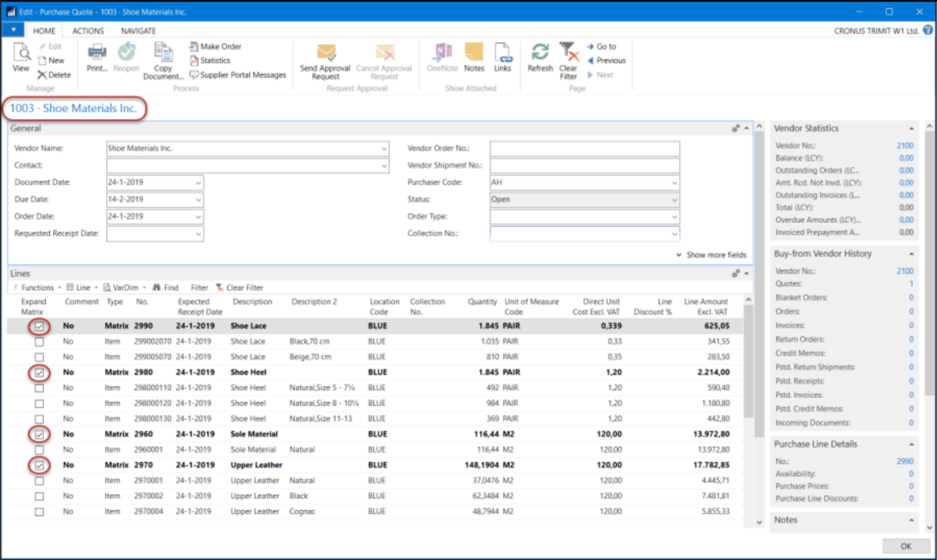Open Statistics from the Process group
This screenshot has height=560, width=937.
click(x=209, y=61)
